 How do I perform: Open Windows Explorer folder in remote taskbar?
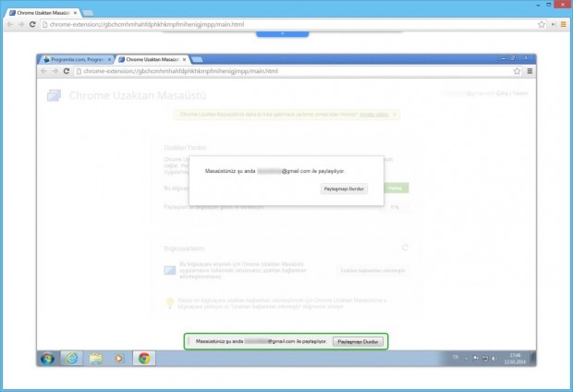click(96, 359)
